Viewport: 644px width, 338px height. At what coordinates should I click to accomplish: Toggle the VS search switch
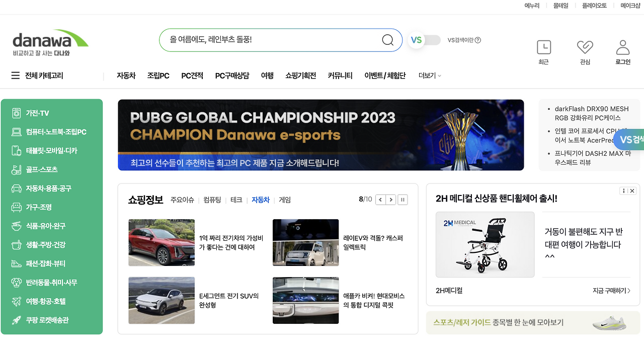(424, 40)
